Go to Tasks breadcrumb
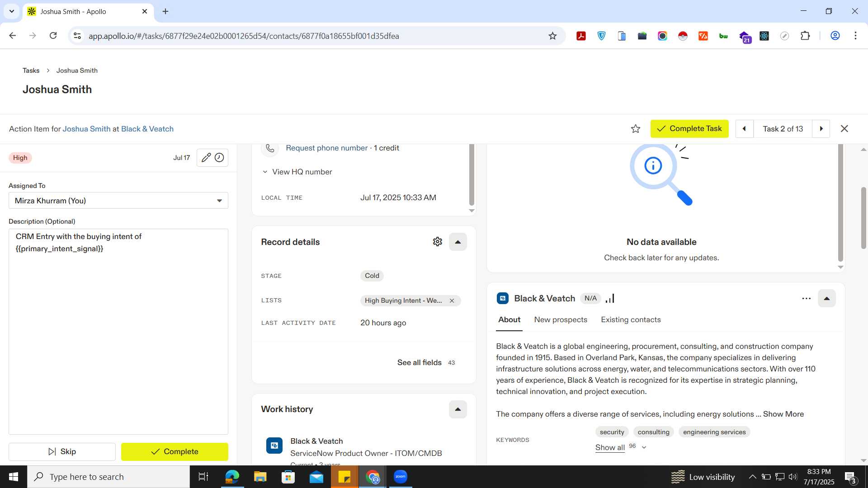This screenshot has height=488, width=868. [x=31, y=70]
